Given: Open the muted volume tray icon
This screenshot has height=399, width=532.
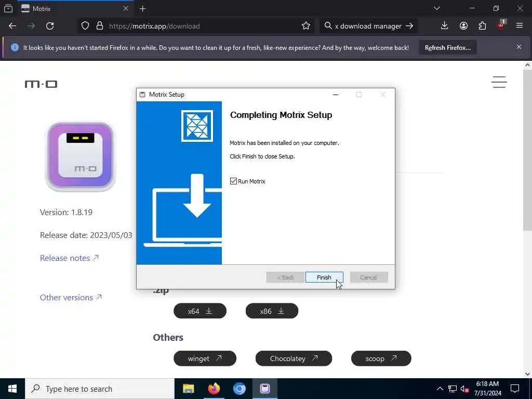Looking at the screenshot, I should (x=465, y=389).
